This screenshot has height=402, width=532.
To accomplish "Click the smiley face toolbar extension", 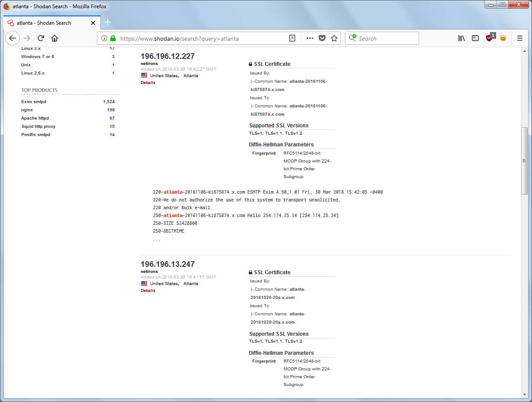I will (503, 38).
